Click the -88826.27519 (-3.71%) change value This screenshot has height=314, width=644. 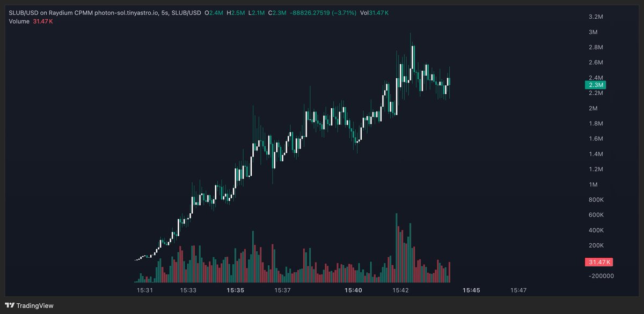(323, 12)
